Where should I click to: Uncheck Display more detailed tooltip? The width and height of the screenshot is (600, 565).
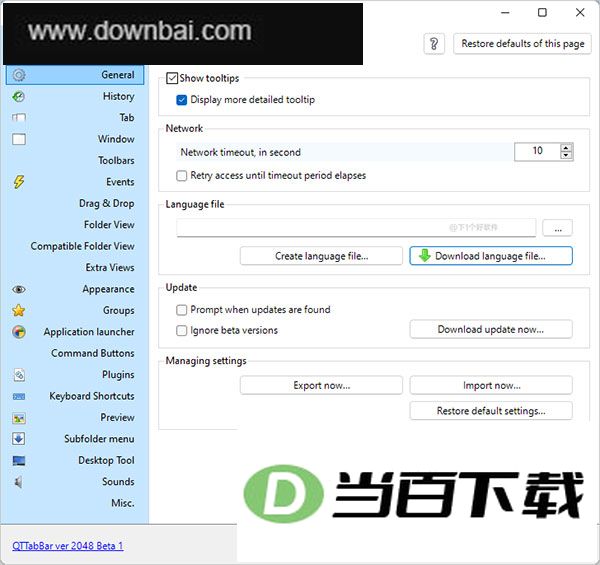pos(181,100)
